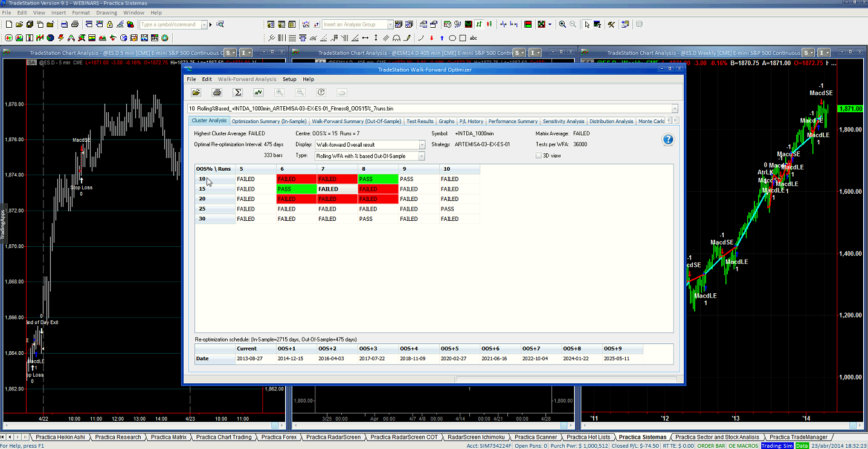Viewport: 868px width, 449px height.
Task: Select the ellipse drawing tool
Action: point(452,37)
